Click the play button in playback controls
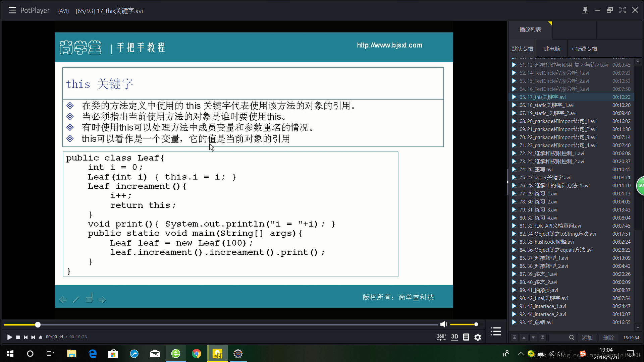644x362 pixels. (x=10, y=337)
